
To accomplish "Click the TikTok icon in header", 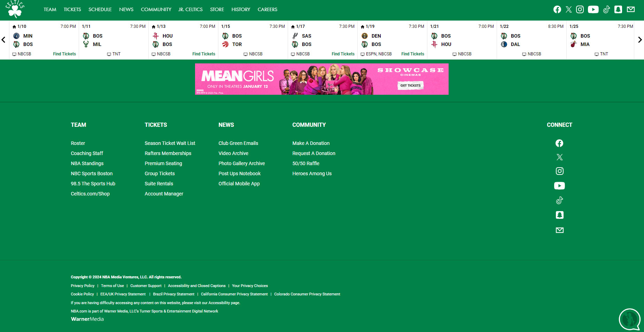I will pyautogui.click(x=606, y=9).
